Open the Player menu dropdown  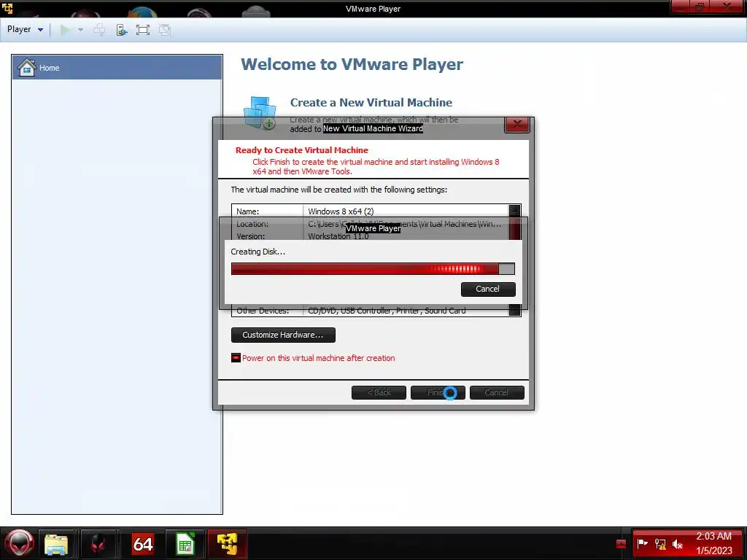[x=25, y=29]
